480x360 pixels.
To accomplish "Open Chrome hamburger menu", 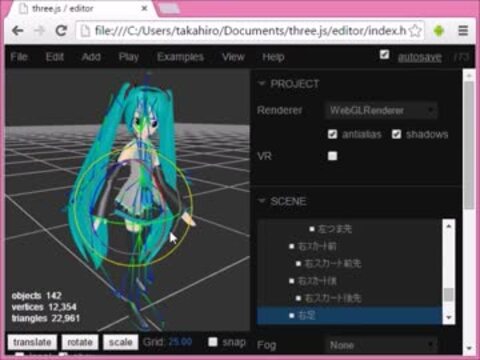I will [463, 31].
